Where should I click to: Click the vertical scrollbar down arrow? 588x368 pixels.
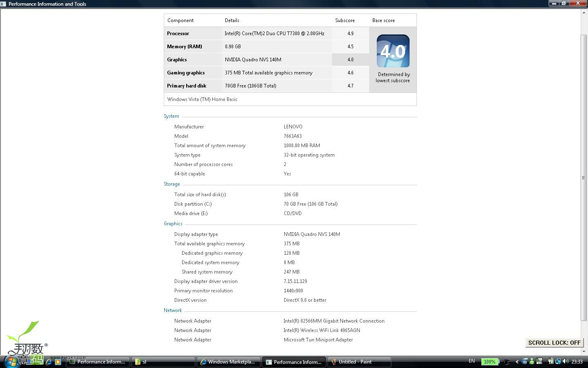click(x=584, y=351)
